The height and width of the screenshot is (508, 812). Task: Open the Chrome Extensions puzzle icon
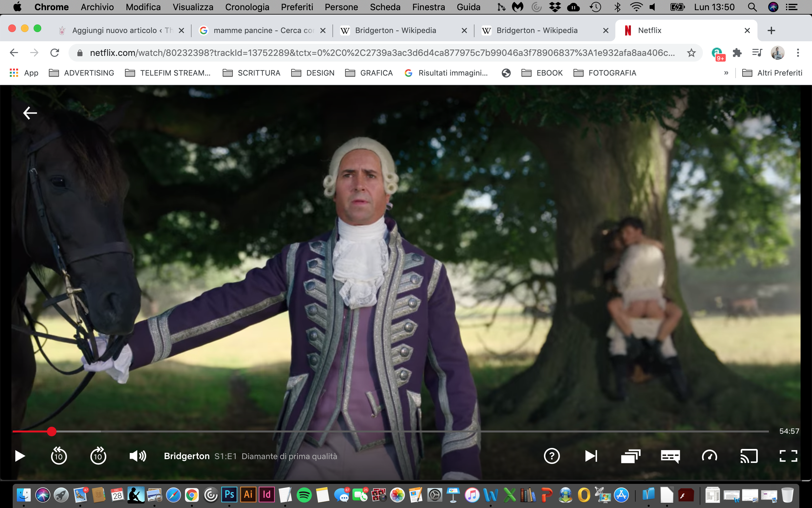[737, 53]
